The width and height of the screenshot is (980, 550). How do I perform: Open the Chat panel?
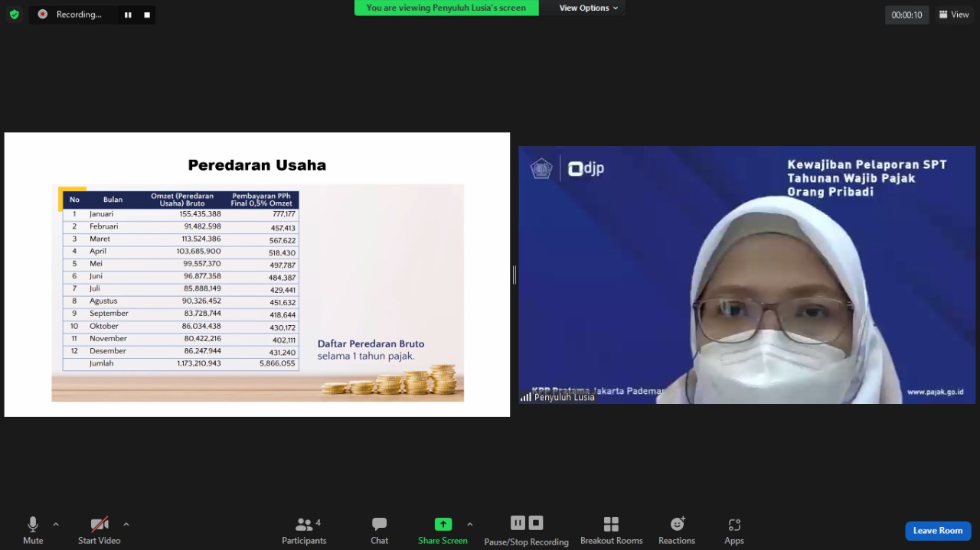click(379, 530)
